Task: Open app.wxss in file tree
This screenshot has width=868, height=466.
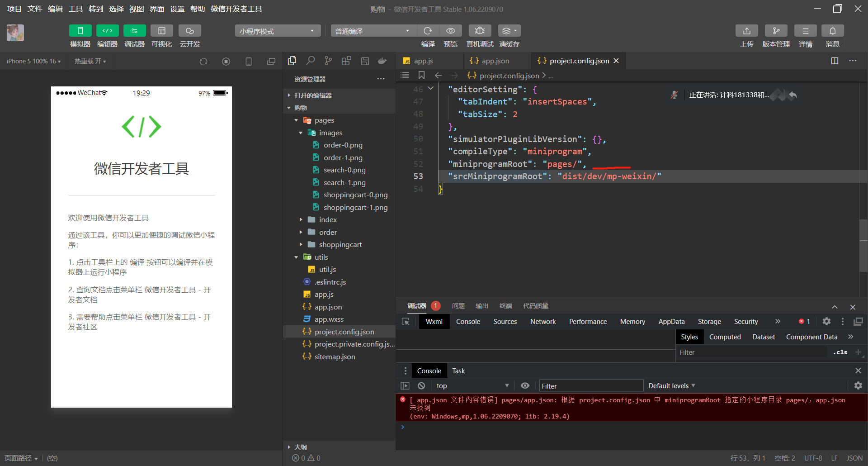Action: (329, 319)
